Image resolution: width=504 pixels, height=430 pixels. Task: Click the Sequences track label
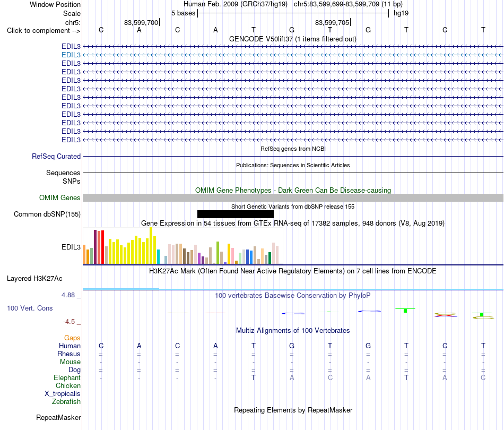tap(63, 173)
